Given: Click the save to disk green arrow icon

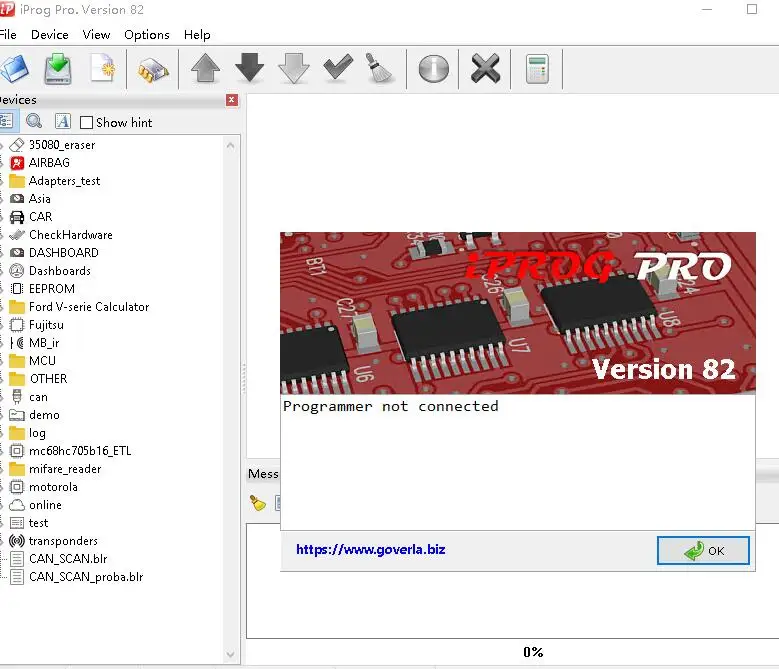Looking at the screenshot, I should pyautogui.click(x=58, y=69).
